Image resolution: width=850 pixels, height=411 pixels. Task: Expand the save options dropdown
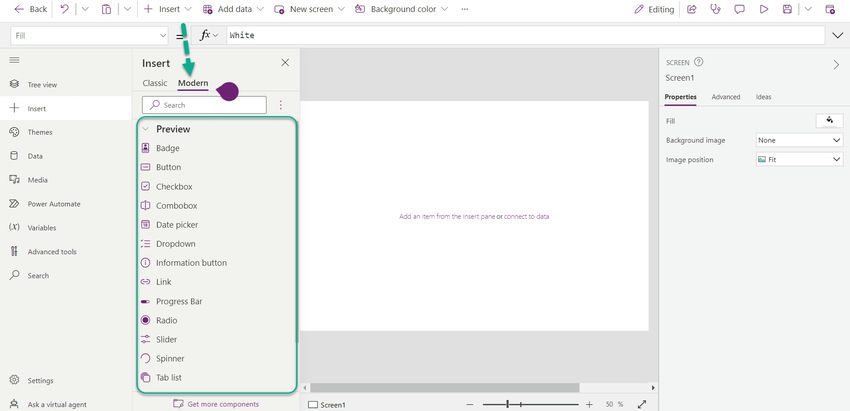click(x=808, y=9)
